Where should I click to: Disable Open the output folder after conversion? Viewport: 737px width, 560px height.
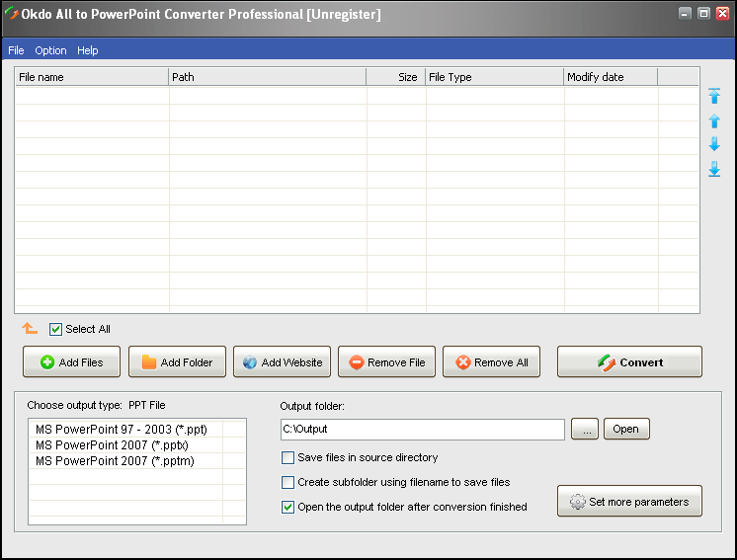pyautogui.click(x=287, y=508)
